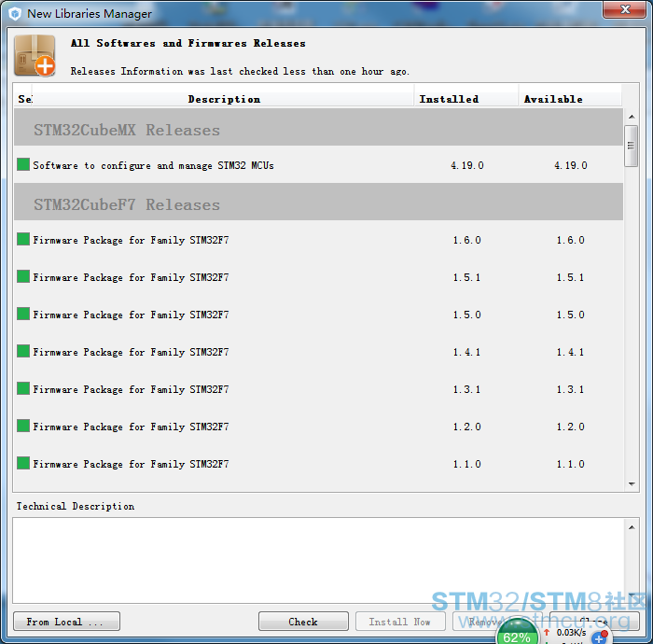653x644 pixels.
Task: Click installed version 1.4.1 cell
Action: pyautogui.click(x=466, y=352)
